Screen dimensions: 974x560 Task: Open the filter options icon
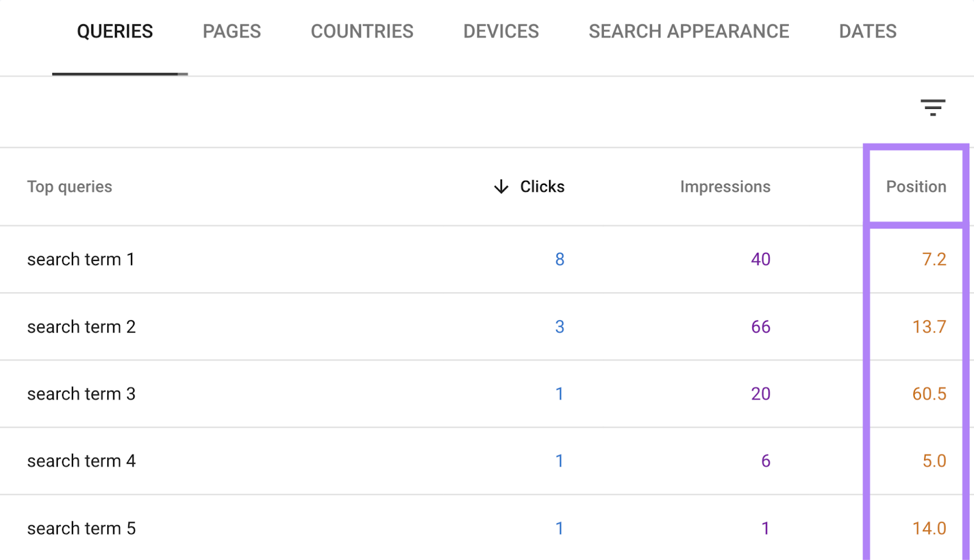[x=933, y=107]
